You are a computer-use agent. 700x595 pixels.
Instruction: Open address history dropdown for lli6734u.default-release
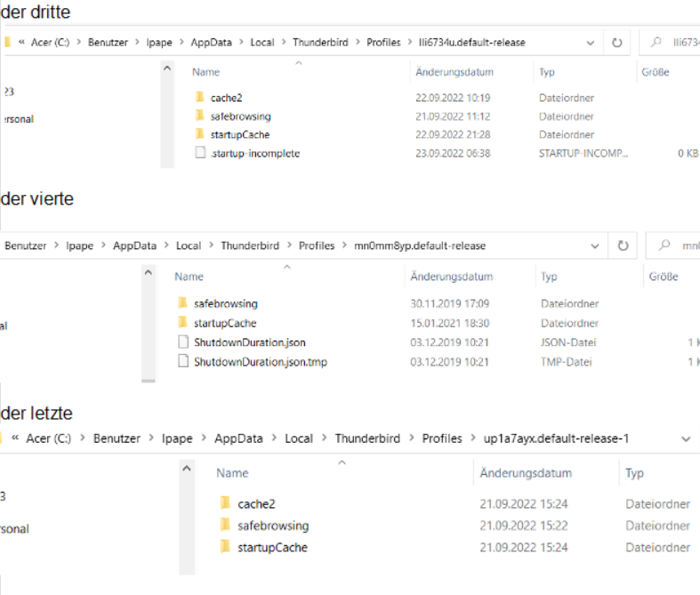tap(591, 43)
